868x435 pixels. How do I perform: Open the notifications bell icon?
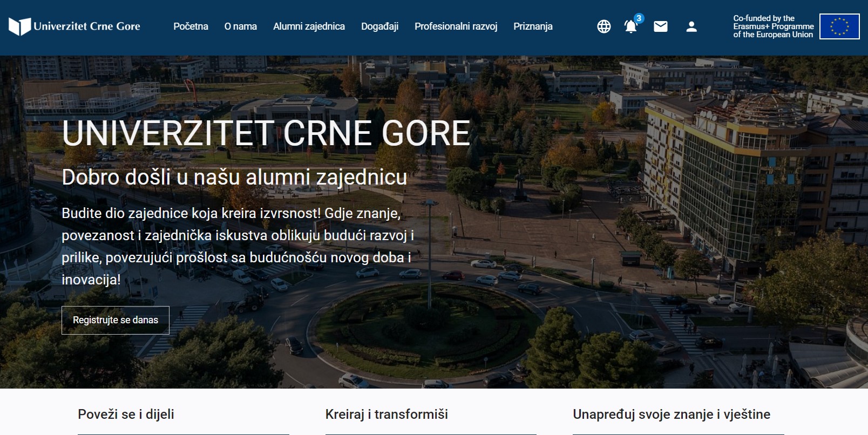(630, 26)
